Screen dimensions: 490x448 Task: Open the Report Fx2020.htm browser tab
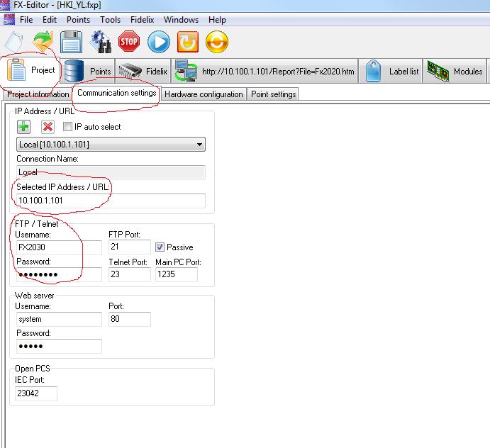(x=265, y=71)
